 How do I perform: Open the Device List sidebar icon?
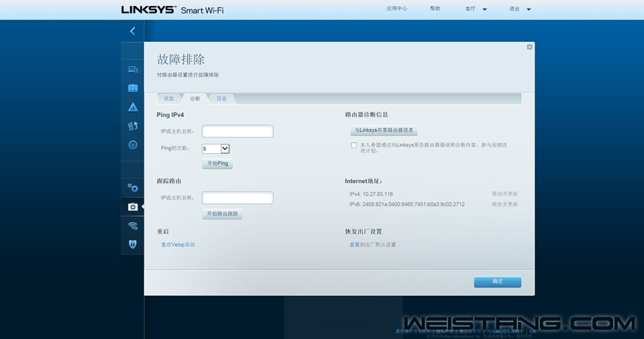(x=133, y=69)
